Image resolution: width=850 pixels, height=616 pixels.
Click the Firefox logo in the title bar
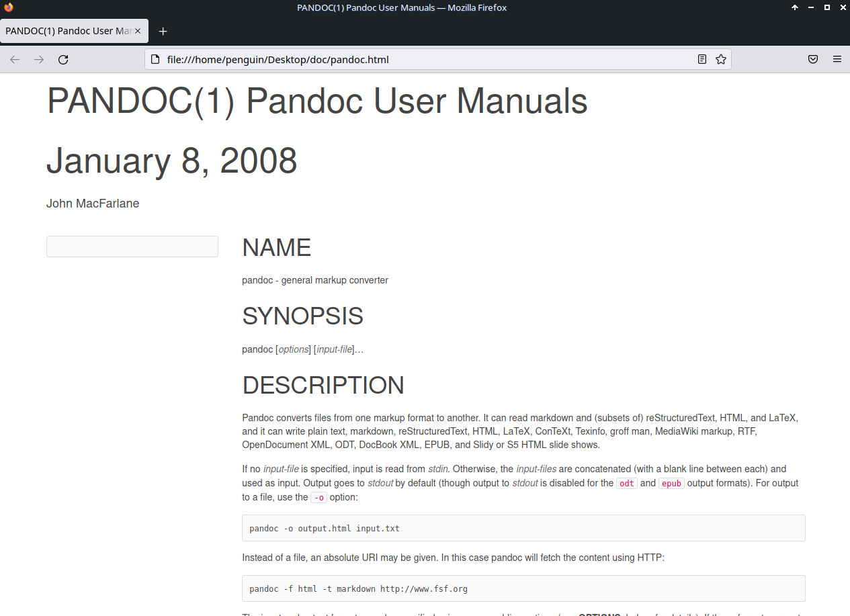pos(8,7)
